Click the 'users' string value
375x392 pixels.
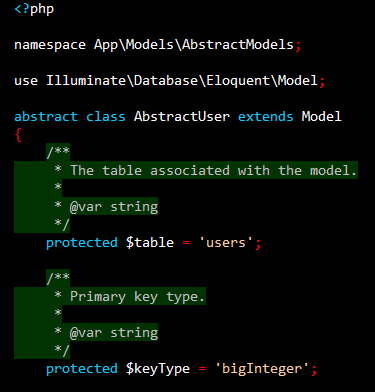point(226,242)
